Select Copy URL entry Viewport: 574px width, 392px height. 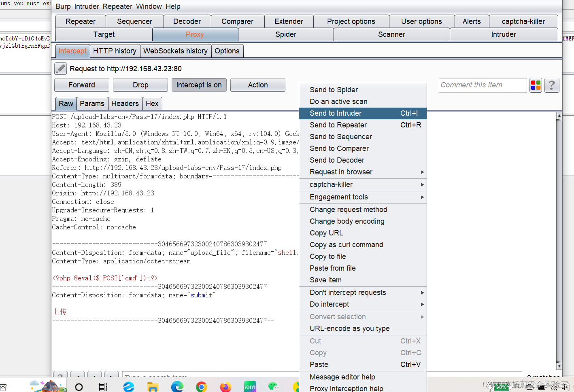(x=363, y=233)
